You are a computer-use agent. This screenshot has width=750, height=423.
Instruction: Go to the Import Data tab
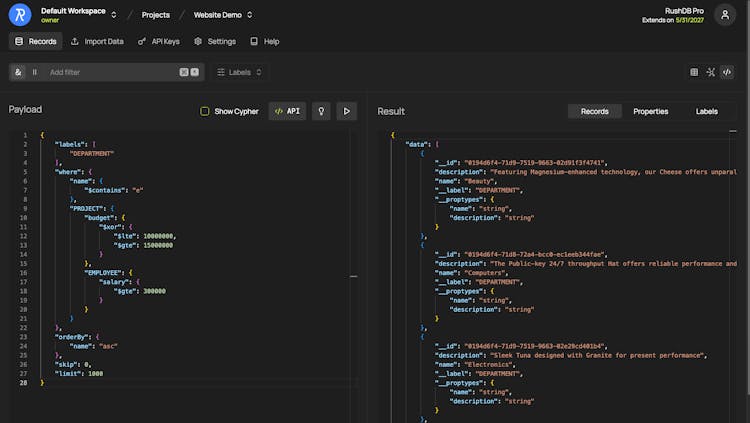pyautogui.click(x=97, y=42)
